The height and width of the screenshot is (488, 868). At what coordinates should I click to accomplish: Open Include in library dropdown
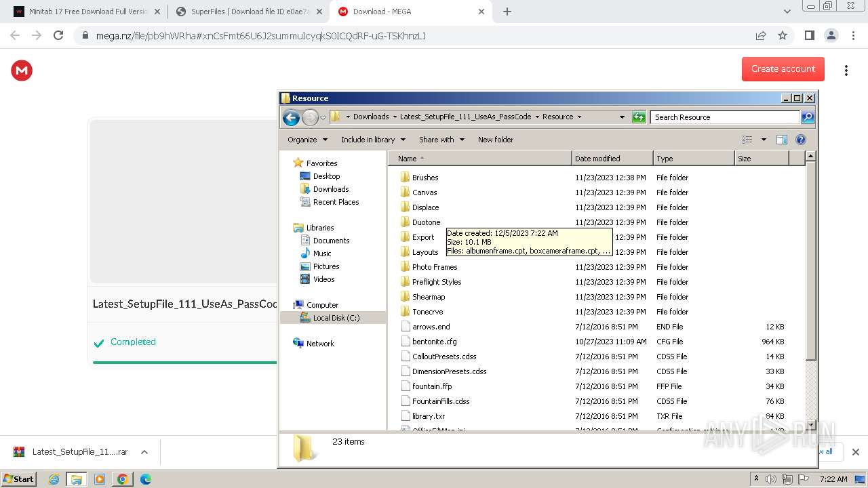(373, 140)
